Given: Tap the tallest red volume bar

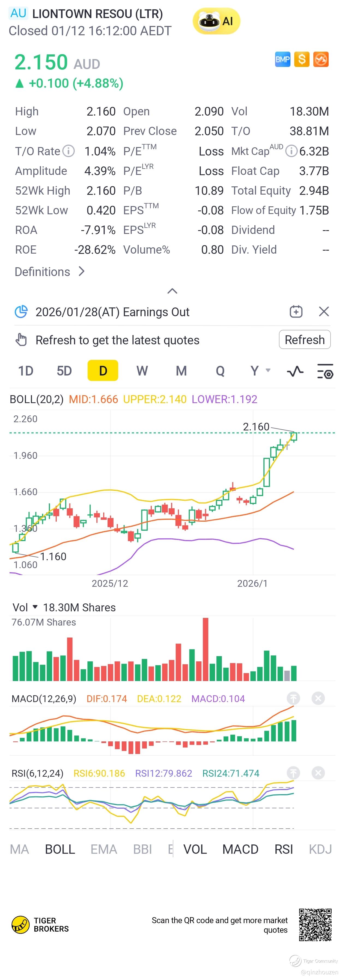Looking at the screenshot, I should coord(206,649).
